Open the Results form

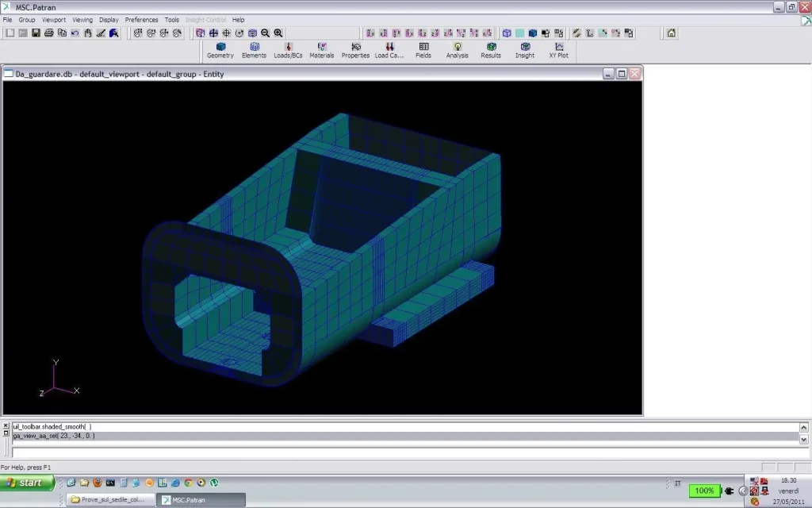pyautogui.click(x=491, y=50)
